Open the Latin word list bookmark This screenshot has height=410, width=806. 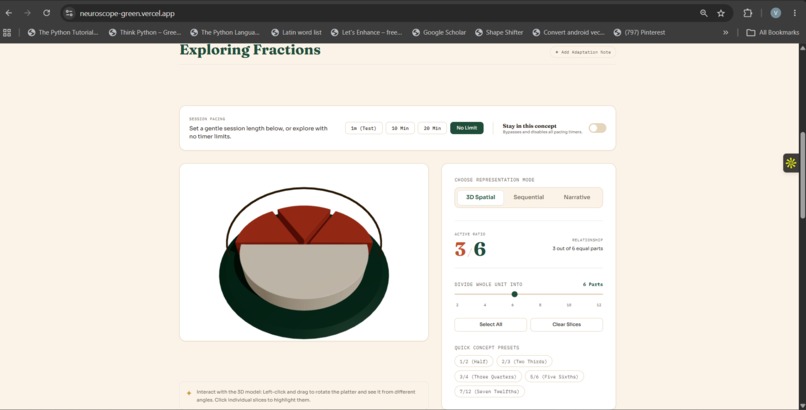[x=297, y=32]
